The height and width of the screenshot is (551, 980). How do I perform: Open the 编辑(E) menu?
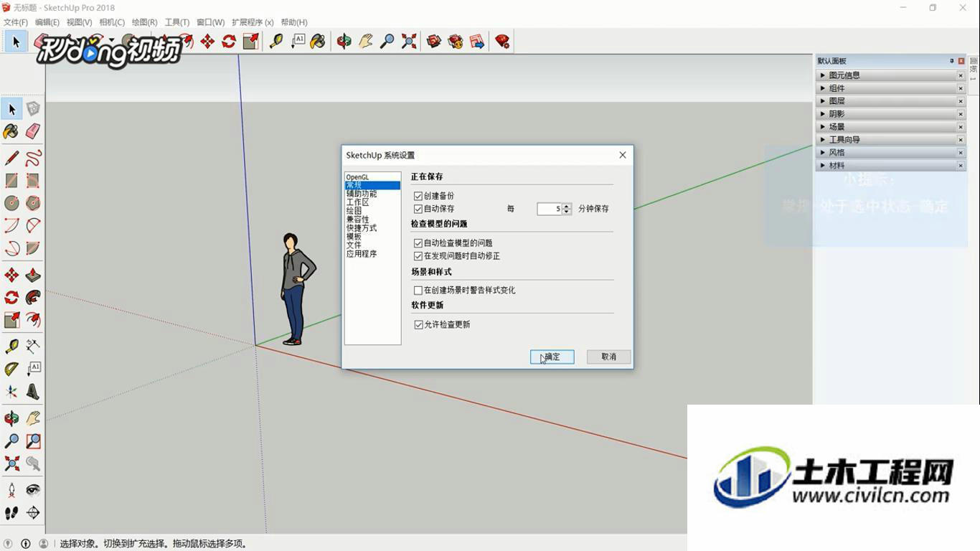(47, 22)
